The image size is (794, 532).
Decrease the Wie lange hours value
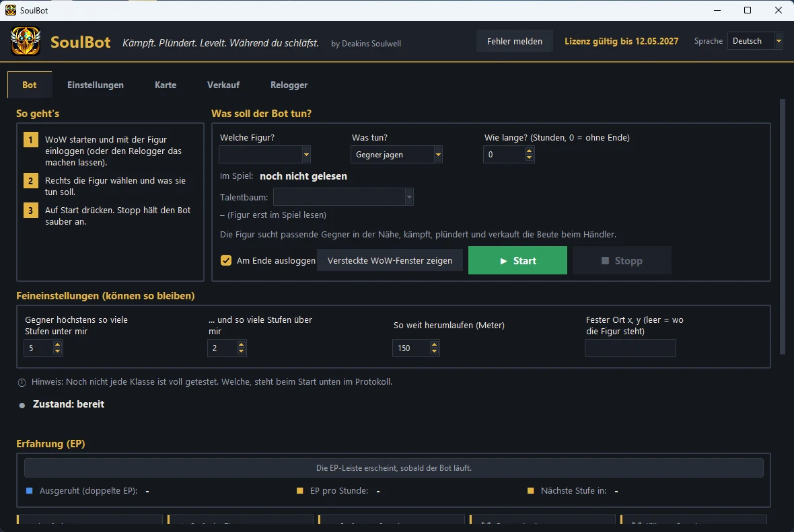click(x=529, y=158)
